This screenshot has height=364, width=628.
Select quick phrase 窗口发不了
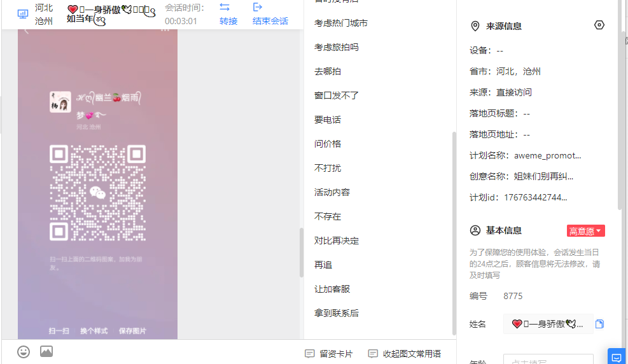337,95
